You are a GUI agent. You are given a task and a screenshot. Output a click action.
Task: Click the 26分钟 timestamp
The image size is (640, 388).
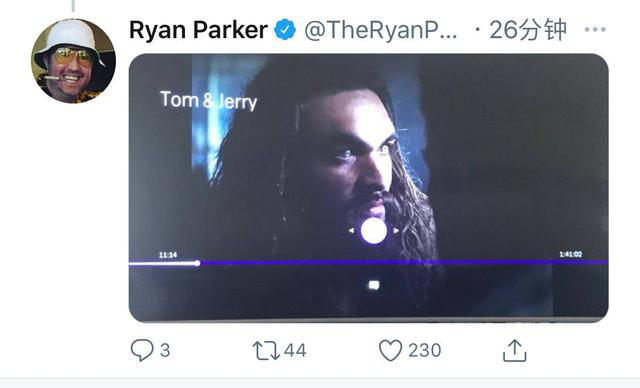point(528,30)
